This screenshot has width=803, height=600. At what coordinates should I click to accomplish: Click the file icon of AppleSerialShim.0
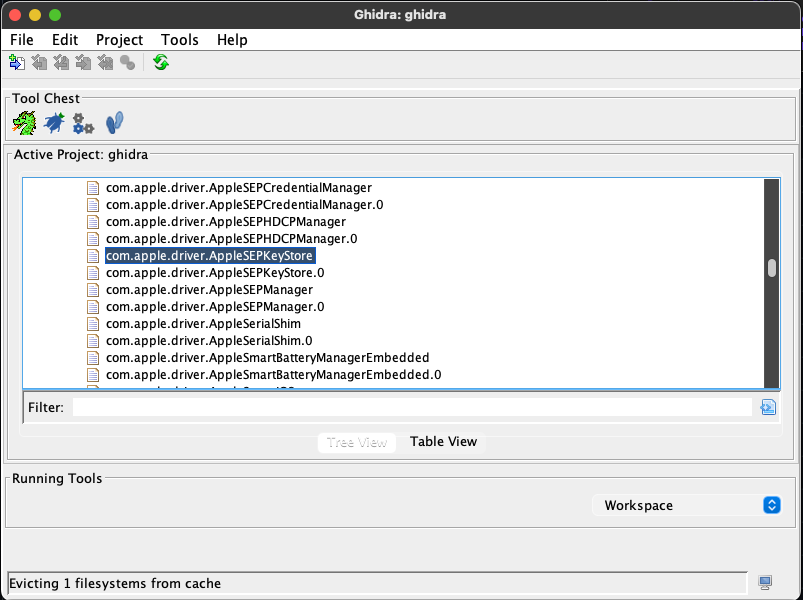coord(93,340)
